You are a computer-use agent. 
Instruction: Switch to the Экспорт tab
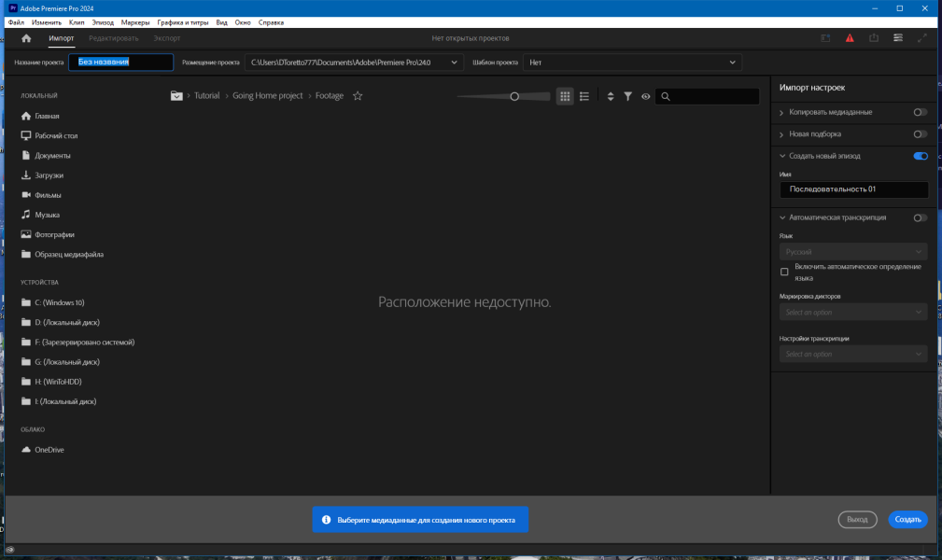(166, 38)
